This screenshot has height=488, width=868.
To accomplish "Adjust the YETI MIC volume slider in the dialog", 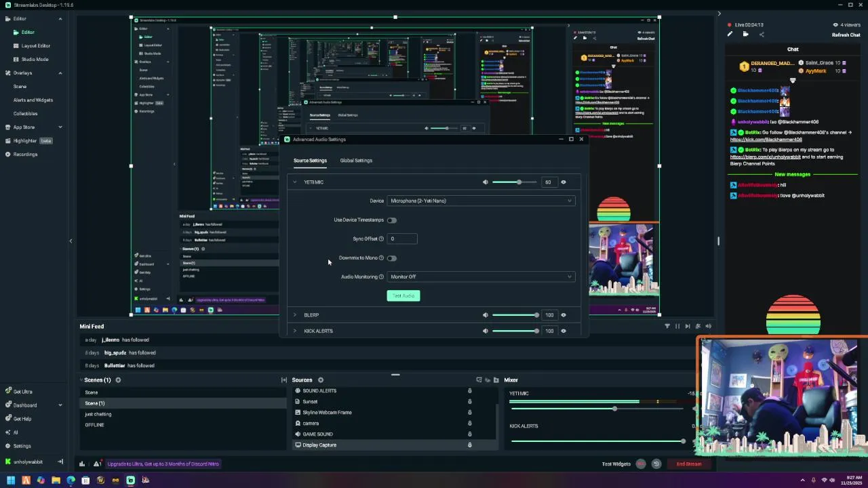I will tap(515, 182).
